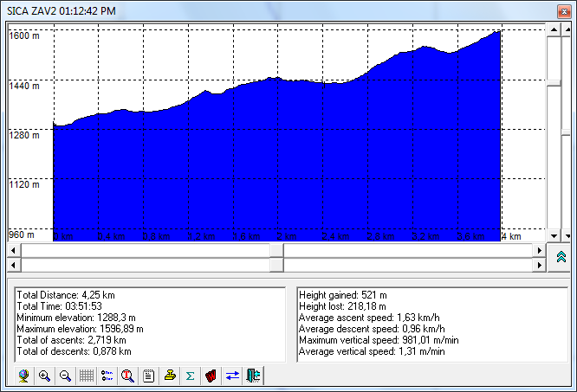Viewport: 577px width, 392px height.
Task: Click the Sigma summation icon
Action: (190, 376)
